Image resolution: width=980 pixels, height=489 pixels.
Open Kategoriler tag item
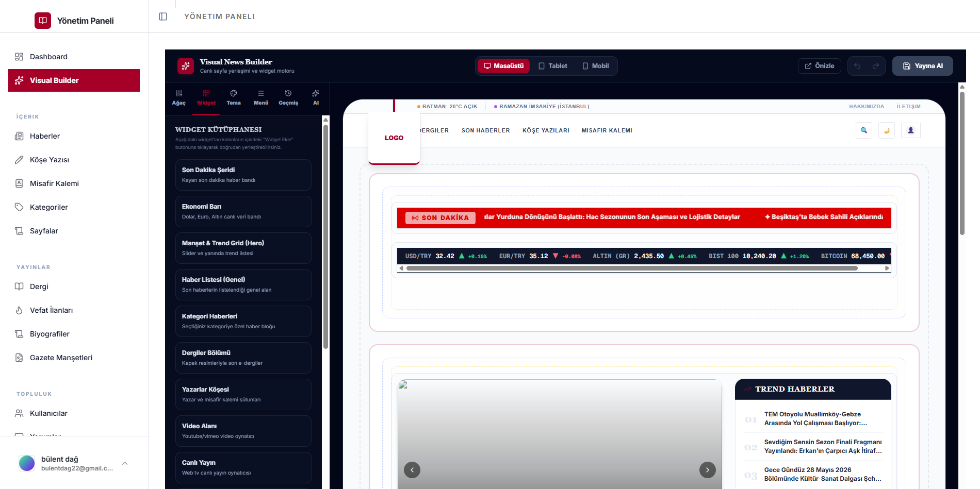pos(74,207)
